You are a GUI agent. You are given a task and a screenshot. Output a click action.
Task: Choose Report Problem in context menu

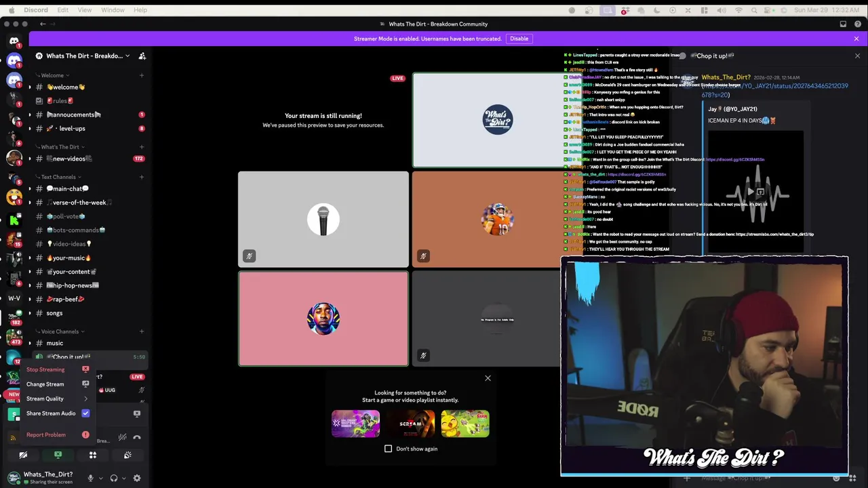click(58, 434)
